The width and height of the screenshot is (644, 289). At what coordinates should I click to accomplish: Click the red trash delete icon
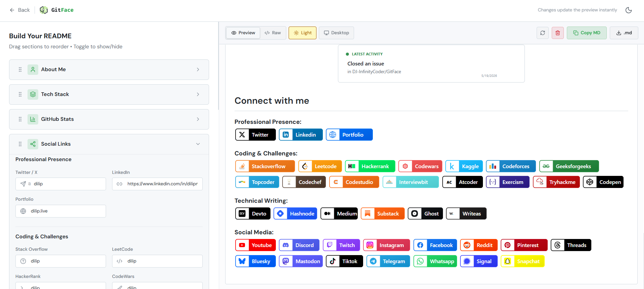(558, 33)
